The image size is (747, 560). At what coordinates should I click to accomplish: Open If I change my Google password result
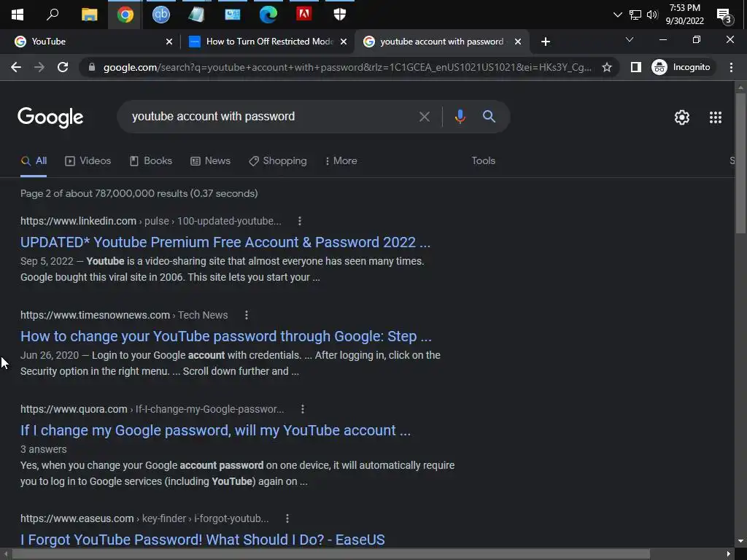pos(215,430)
